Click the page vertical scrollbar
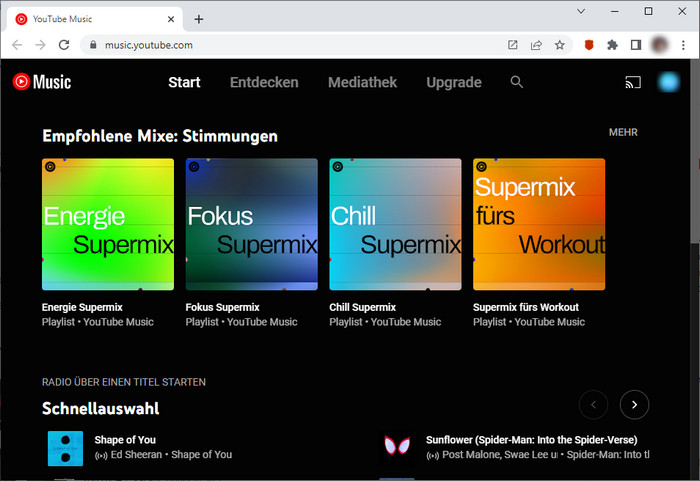Viewport: 700px width, 481px height. click(x=695, y=152)
